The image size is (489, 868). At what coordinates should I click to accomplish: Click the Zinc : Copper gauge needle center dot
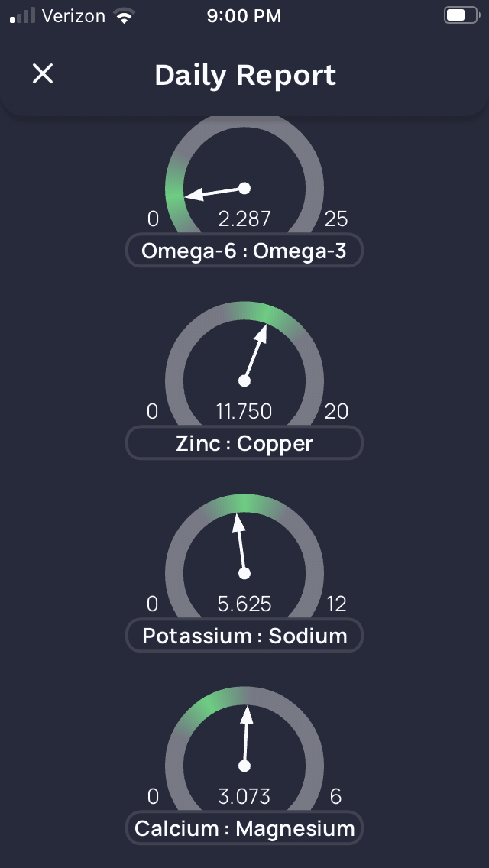[x=244, y=381]
